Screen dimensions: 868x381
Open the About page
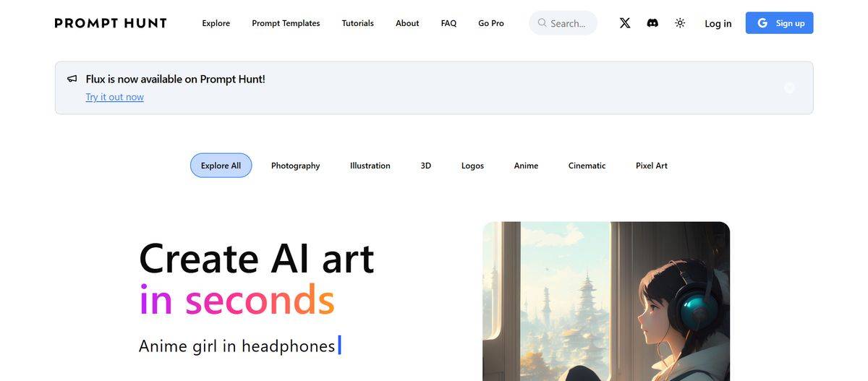pos(407,23)
